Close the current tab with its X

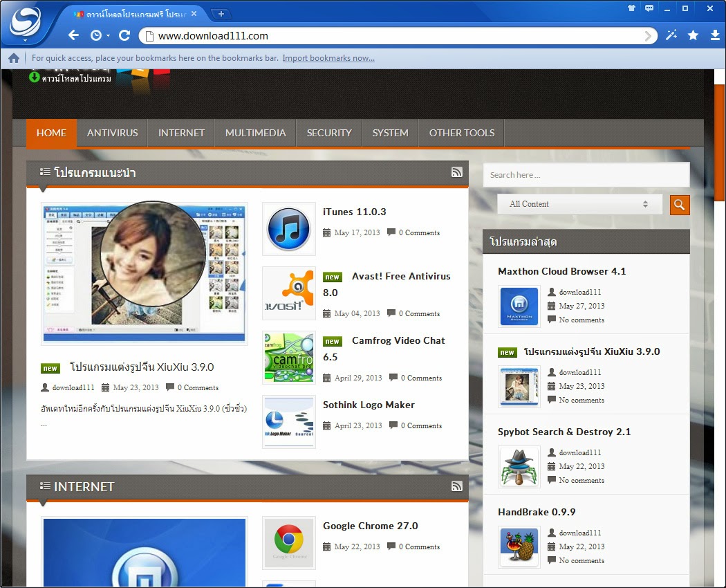pyautogui.click(x=194, y=14)
